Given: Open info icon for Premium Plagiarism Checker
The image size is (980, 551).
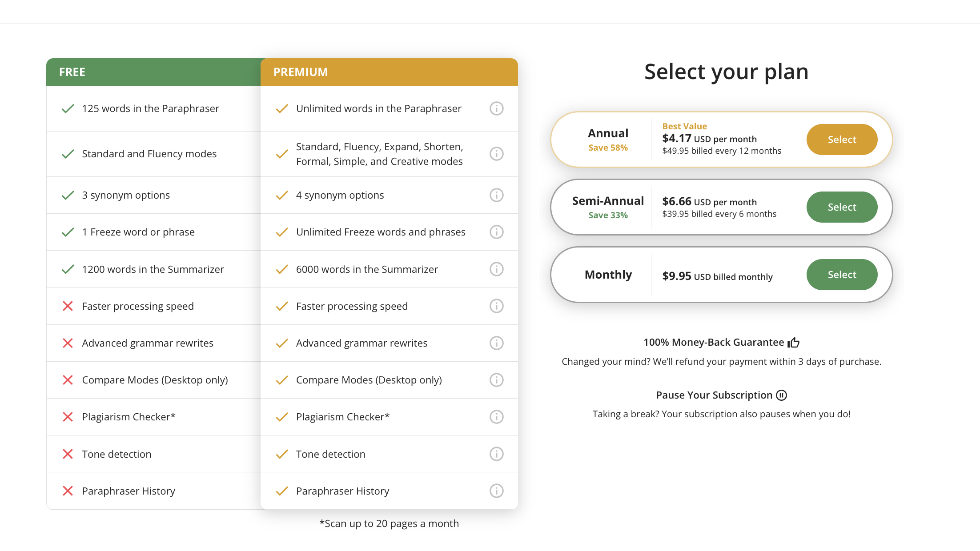Looking at the screenshot, I should click(496, 417).
